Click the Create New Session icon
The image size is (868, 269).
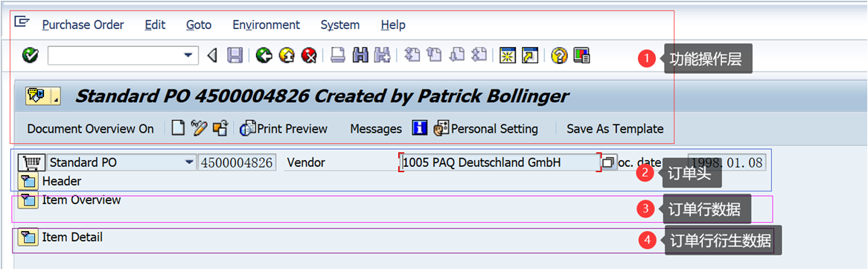coord(508,55)
